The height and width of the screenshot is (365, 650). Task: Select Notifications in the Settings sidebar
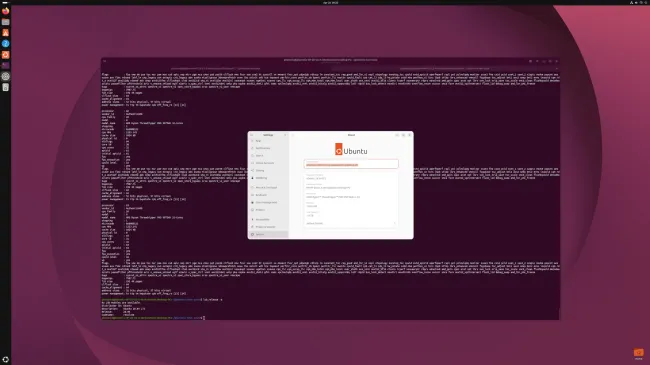pyautogui.click(x=268, y=148)
